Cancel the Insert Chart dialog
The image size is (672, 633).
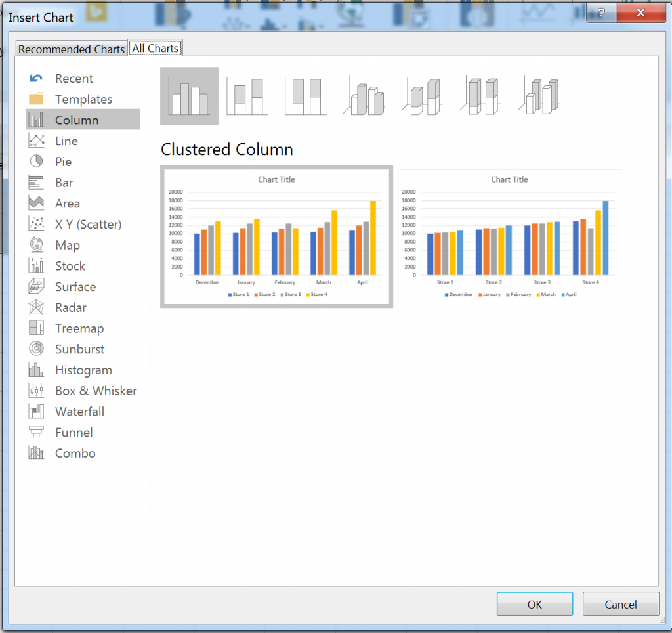[621, 604]
